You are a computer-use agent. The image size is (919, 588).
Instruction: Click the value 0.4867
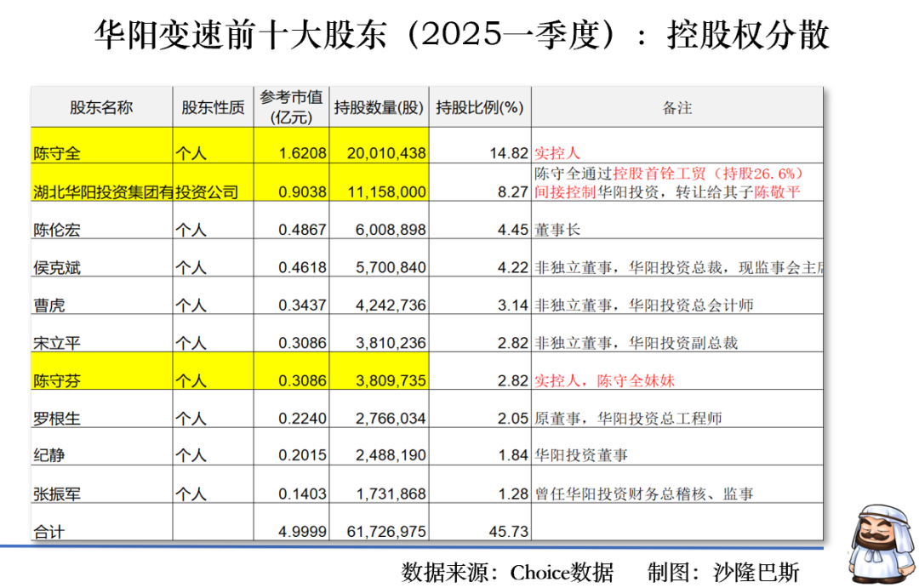point(302,230)
